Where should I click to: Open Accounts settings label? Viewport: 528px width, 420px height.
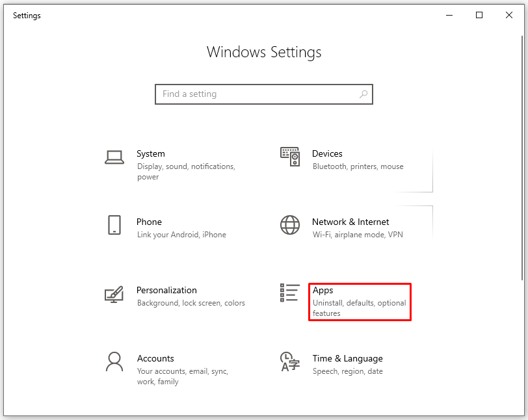[155, 358]
